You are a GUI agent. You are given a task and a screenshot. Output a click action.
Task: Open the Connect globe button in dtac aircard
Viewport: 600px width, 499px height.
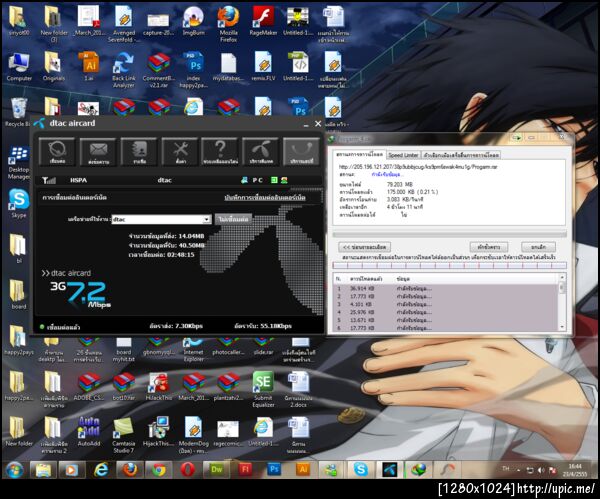coord(57,152)
